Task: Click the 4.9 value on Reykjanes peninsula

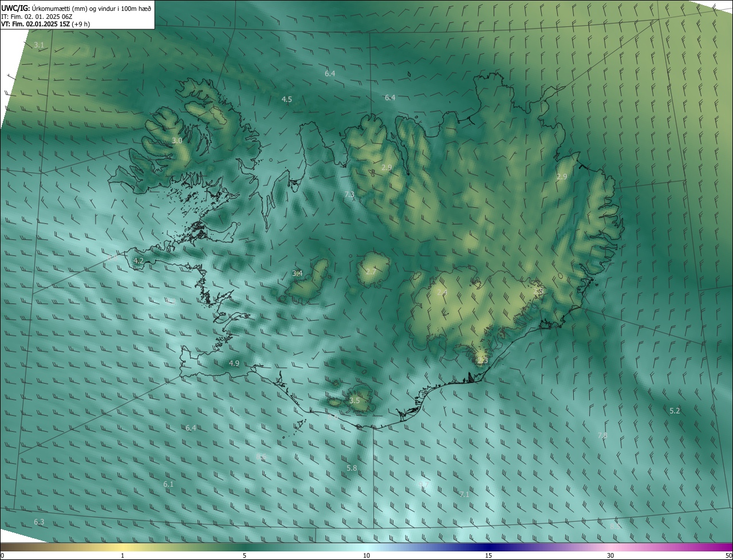Action: tap(234, 364)
